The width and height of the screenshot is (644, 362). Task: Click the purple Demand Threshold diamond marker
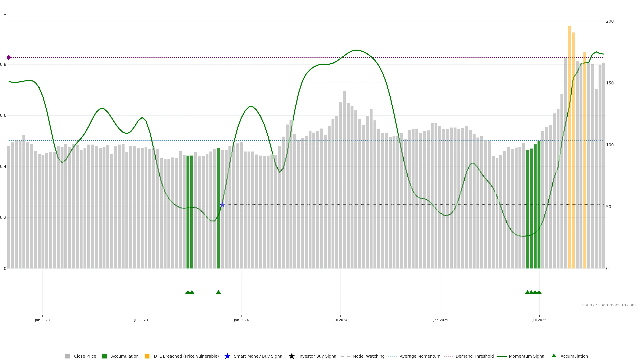point(9,57)
